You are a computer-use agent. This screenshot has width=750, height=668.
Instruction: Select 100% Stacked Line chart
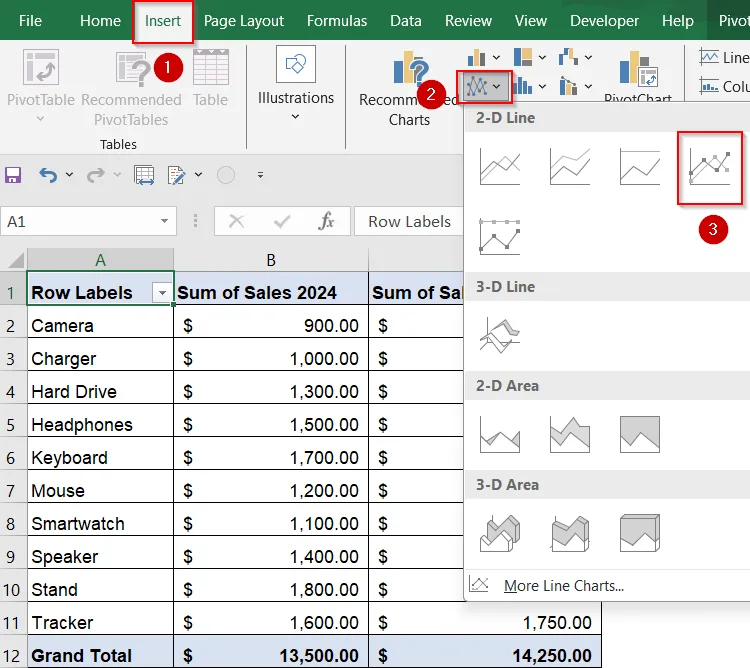point(640,166)
